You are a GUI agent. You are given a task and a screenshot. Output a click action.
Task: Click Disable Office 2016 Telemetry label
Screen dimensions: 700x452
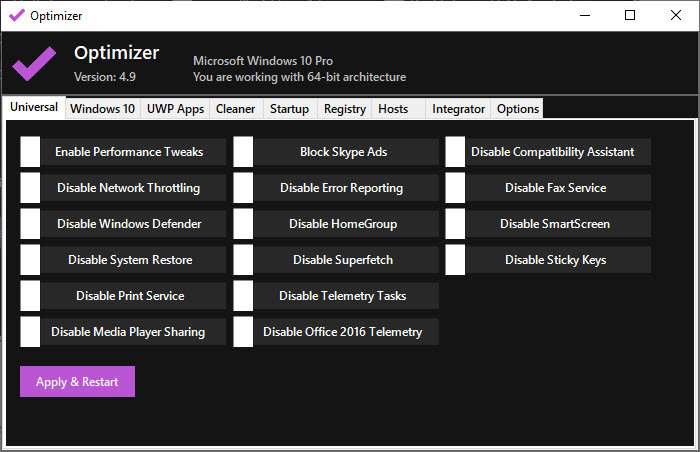tap(342, 332)
